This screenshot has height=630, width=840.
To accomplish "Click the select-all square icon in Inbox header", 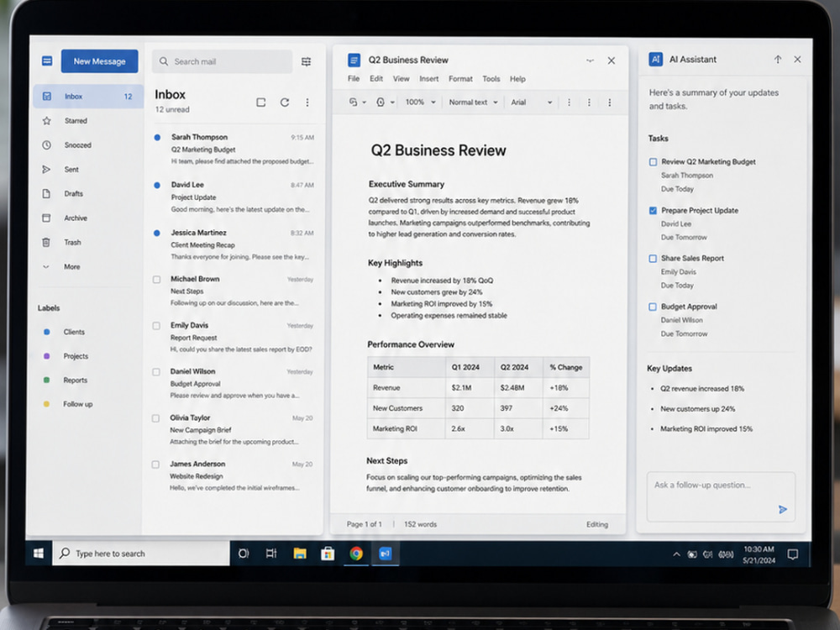I will pyautogui.click(x=261, y=102).
